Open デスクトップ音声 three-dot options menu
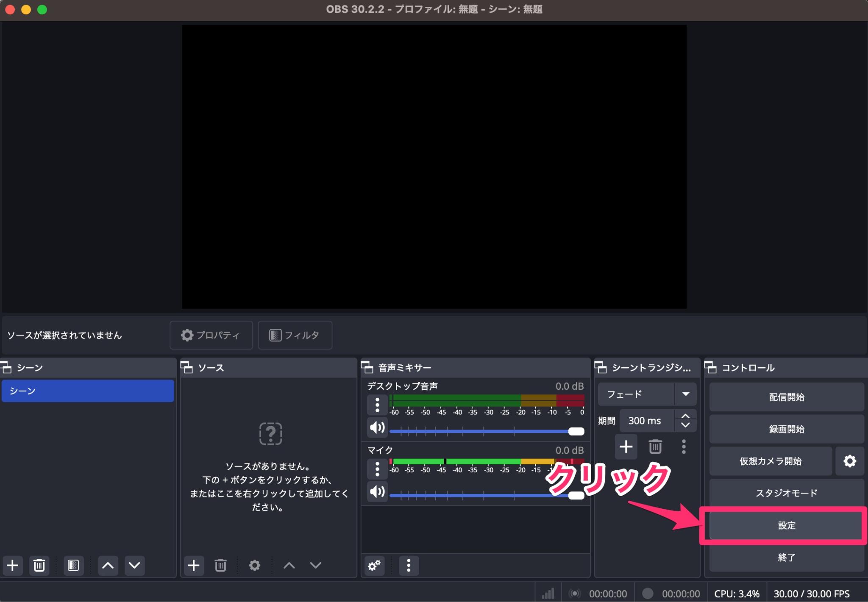Image resolution: width=868 pixels, height=602 pixels. tap(377, 405)
